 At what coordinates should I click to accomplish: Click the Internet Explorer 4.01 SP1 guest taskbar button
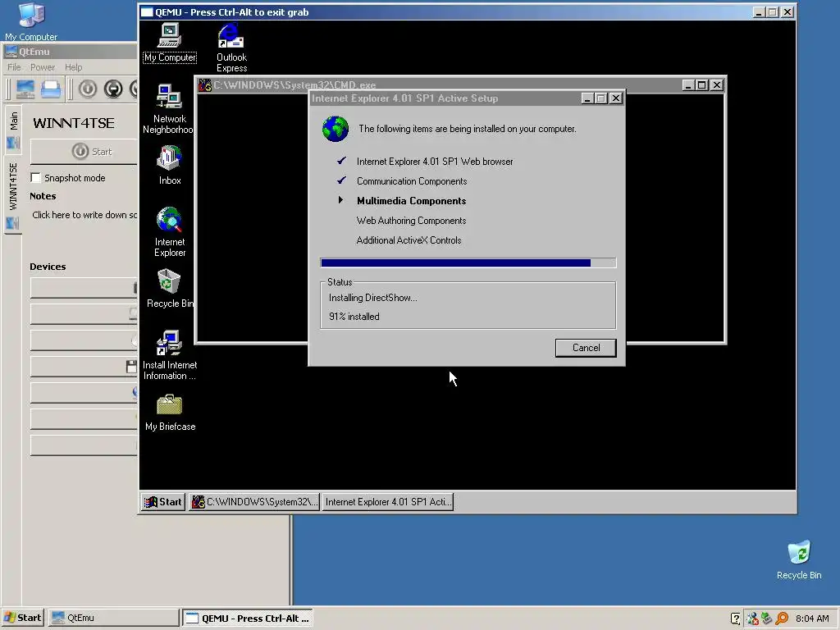click(387, 502)
